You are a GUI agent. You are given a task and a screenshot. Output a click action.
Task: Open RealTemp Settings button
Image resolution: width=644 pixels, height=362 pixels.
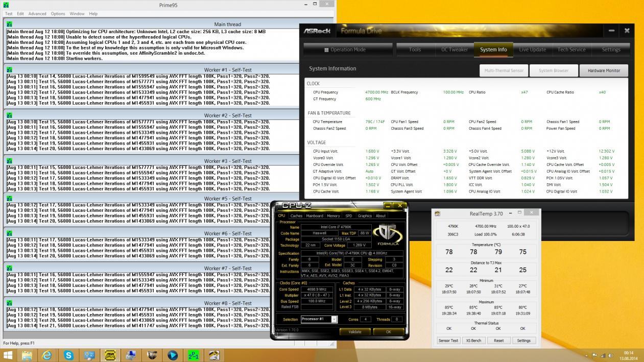tap(524, 341)
